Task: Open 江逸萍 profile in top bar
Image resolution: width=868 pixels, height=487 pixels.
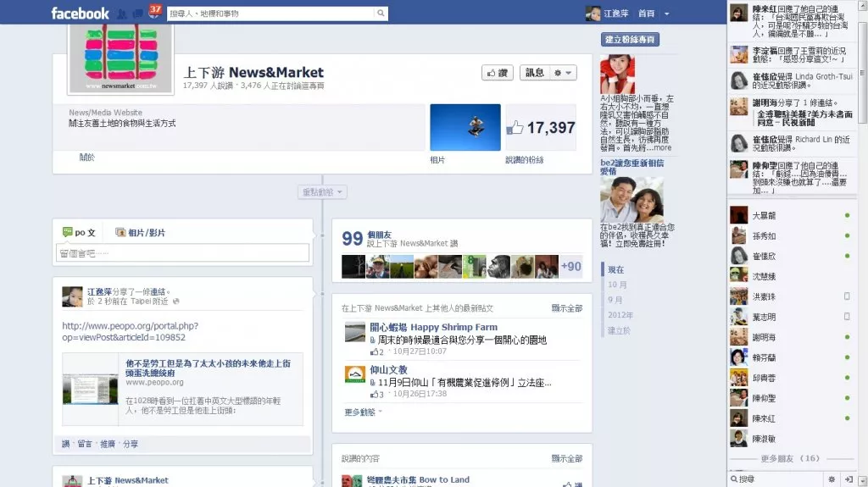Action: pyautogui.click(x=607, y=14)
